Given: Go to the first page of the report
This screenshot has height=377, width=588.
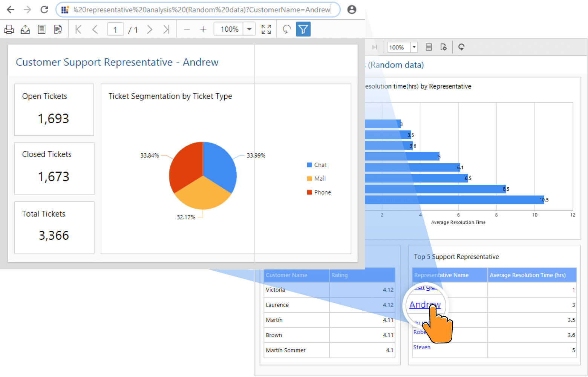Looking at the screenshot, I should click(x=78, y=29).
